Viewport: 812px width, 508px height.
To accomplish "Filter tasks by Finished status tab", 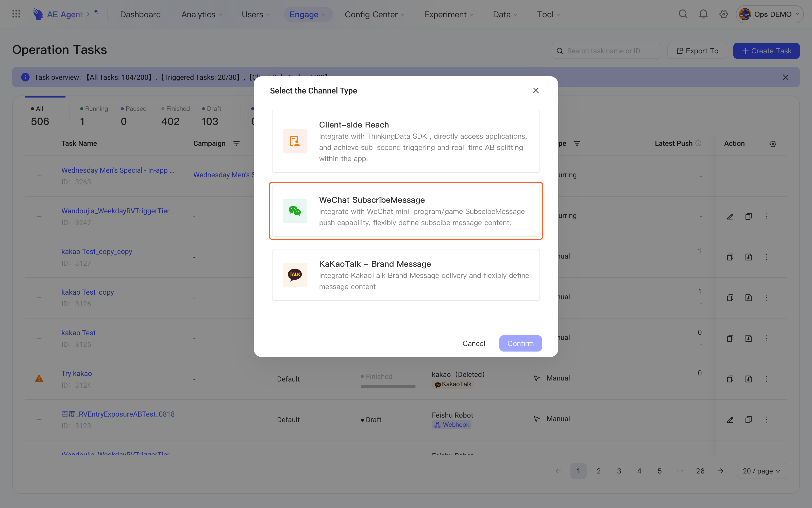I will pos(175,115).
